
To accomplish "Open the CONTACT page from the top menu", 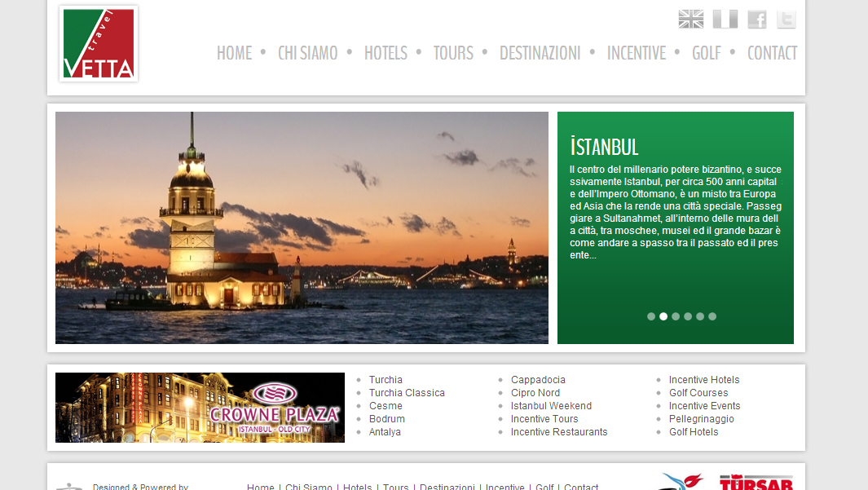I will tap(772, 52).
